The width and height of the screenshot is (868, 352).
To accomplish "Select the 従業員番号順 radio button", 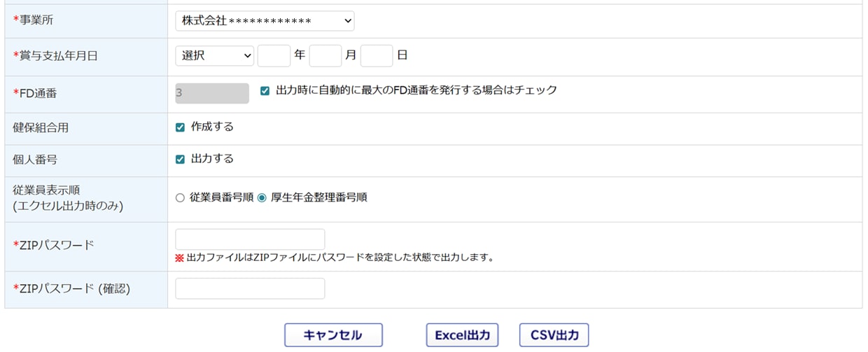I will [180, 198].
